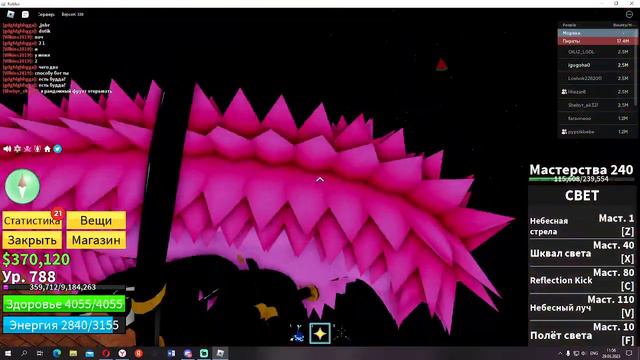The image size is (640, 360).
Task: Click the ENG language indicator in tray
Action: pos(594,353)
